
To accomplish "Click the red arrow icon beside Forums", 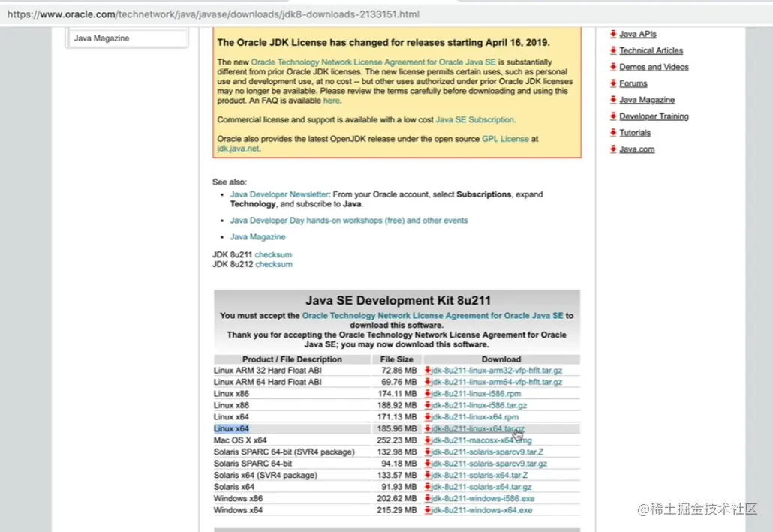I will (x=613, y=83).
